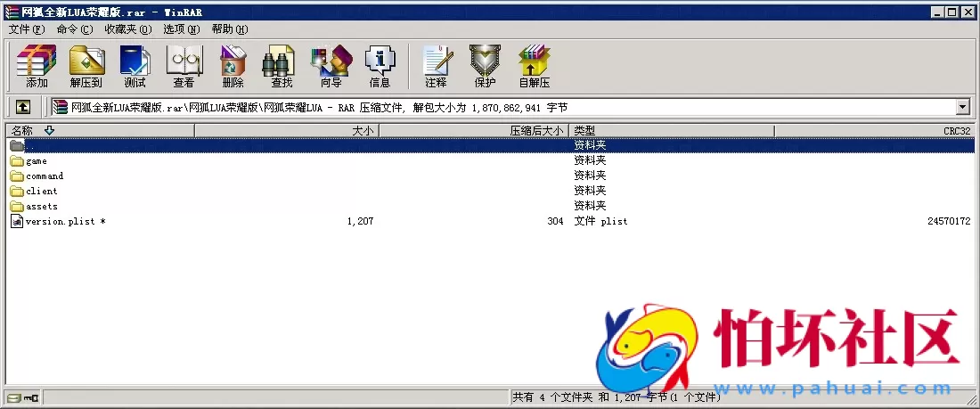Go up one folder level button

tap(22, 108)
